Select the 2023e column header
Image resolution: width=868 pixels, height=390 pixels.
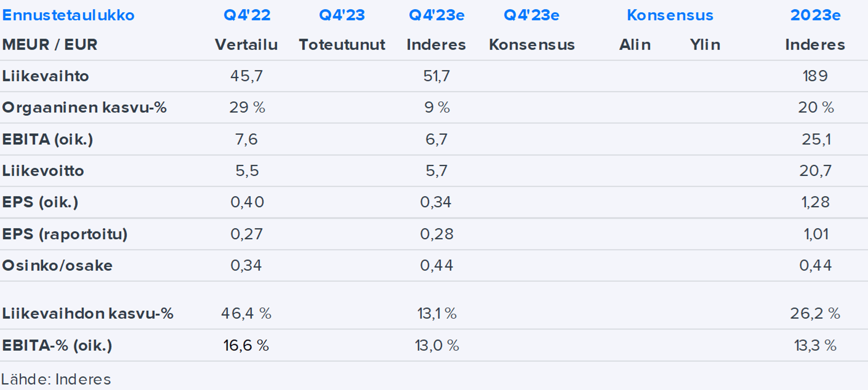point(815,15)
